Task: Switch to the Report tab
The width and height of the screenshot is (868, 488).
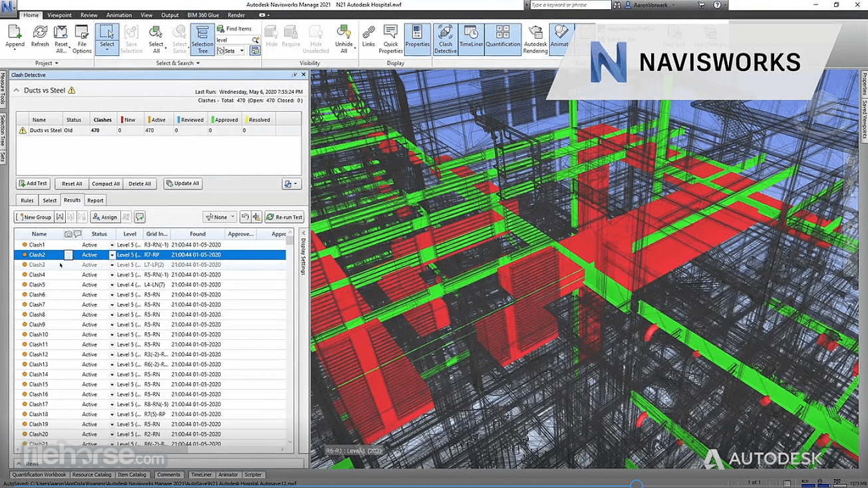Action: (x=95, y=200)
